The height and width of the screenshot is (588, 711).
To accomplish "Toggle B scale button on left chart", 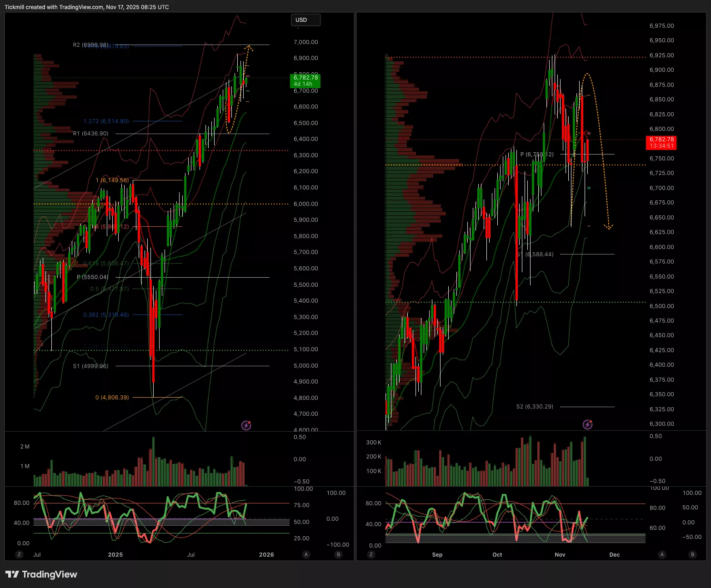I will point(338,554).
